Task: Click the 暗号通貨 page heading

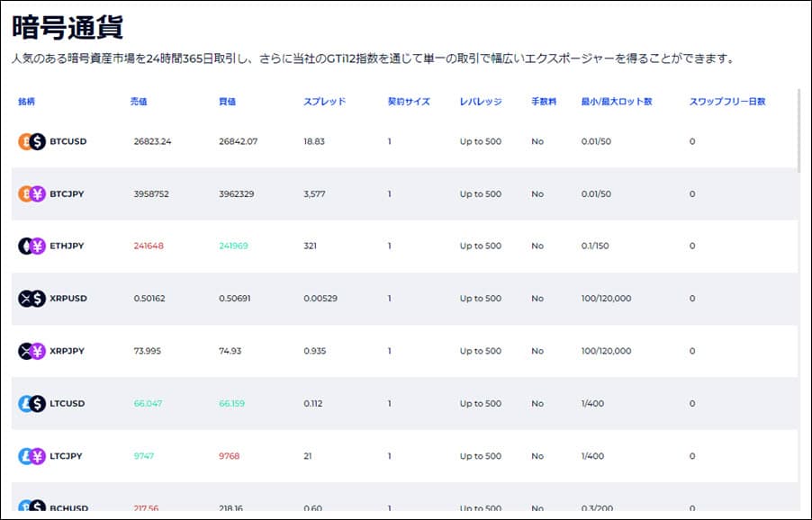Action: pyautogui.click(x=68, y=27)
